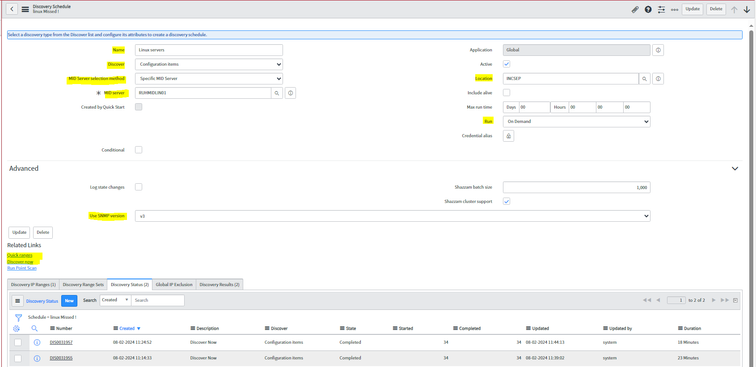The width and height of the screenshot is (756, 367).
Task: Focus the list Search text box
Action: pos(158,300)
